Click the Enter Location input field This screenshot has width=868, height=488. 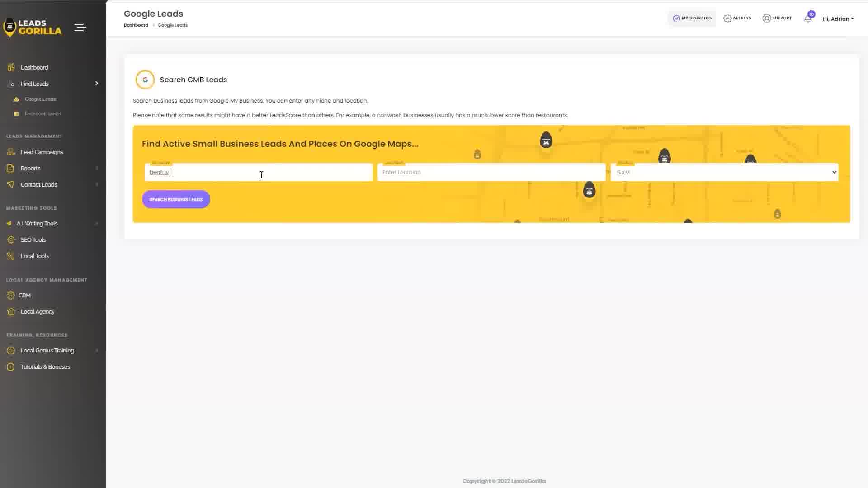click(x=491, y=172)
